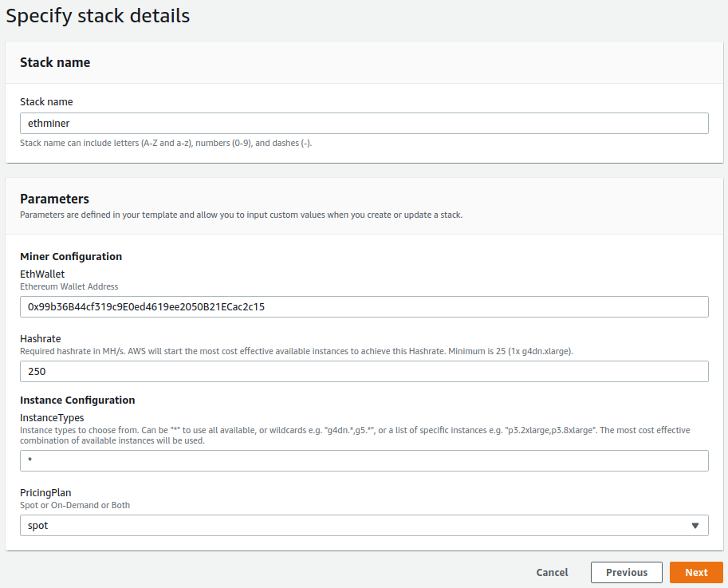This screenshot has width=728, height=588.
Task: Click the EthWallet address input field
Action: (364, 306)
